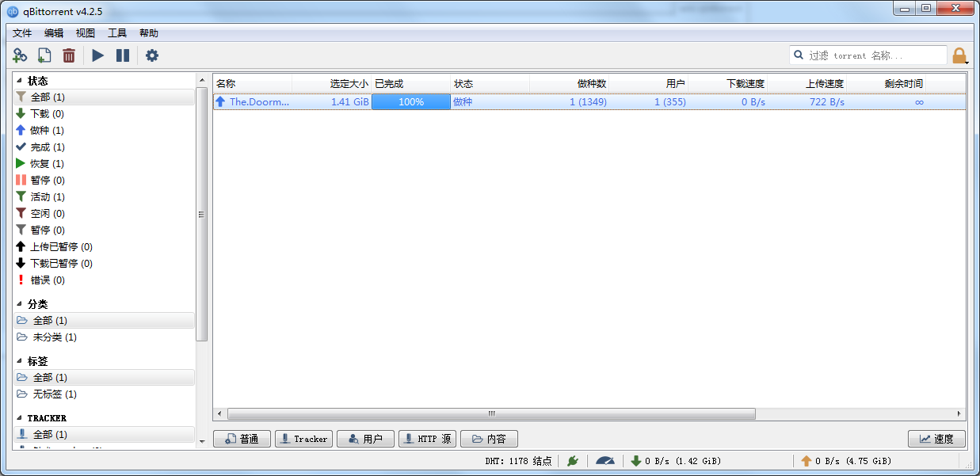This screenshot has width=980, height=476.
Task: Select the 做种 (1) status filter
Action: [47, 131]
